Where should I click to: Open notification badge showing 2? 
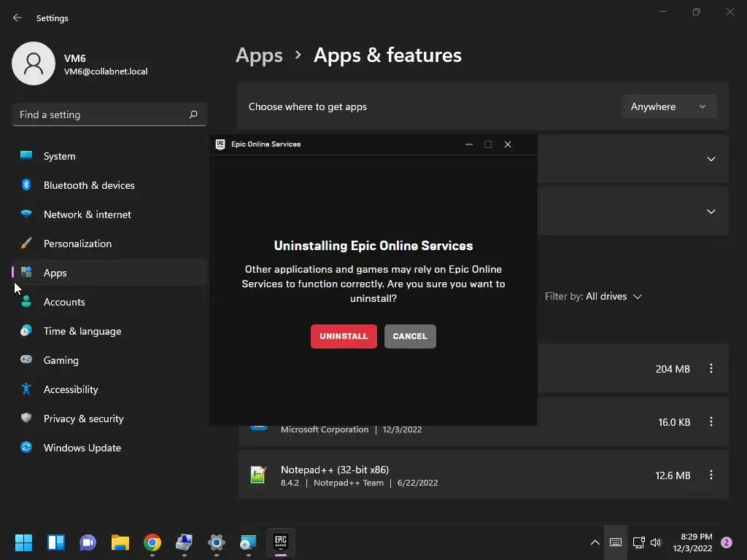point(727,542)
